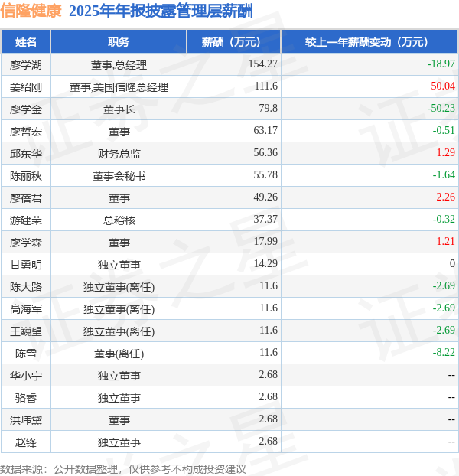The height and width of the screenshot is (476, 459).
Task: Click the 总稽核 position cell
Action: pyautogui.click(x=119, y=220)
